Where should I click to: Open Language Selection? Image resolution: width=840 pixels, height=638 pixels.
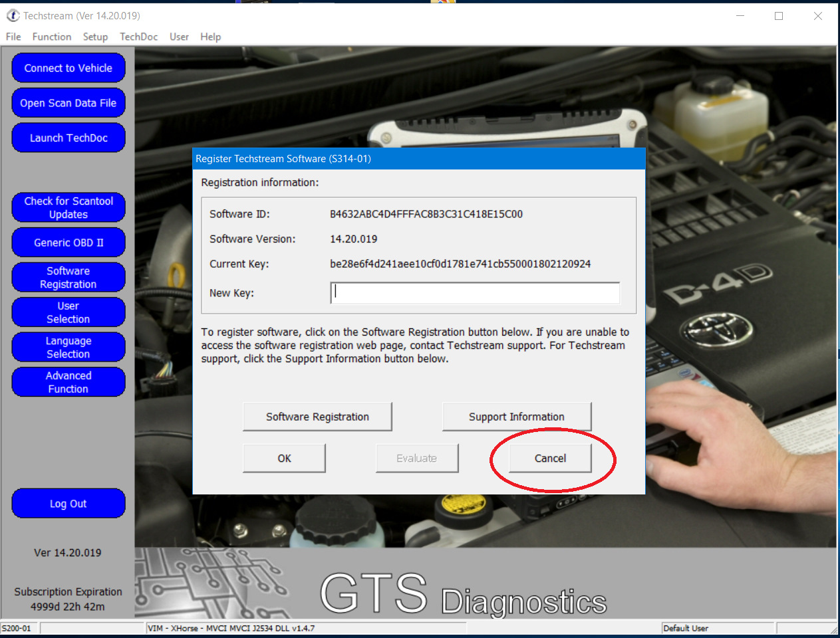click(x=69, y=347)
